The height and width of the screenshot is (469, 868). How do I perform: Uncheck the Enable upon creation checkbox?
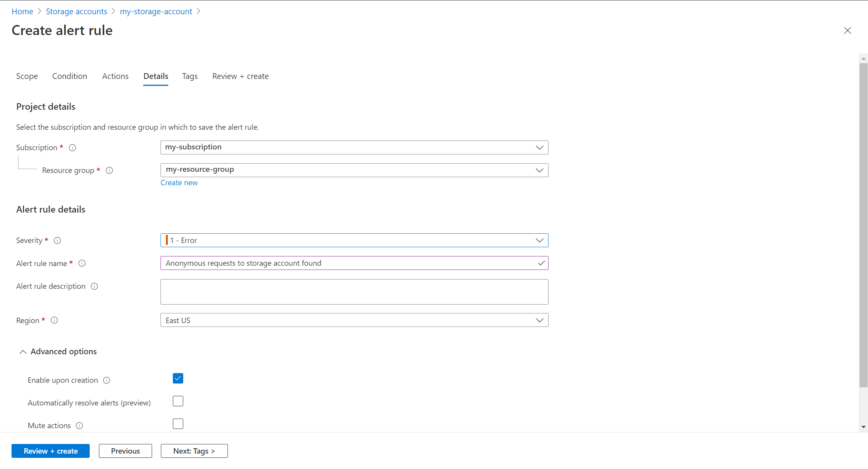pos(178,379)
